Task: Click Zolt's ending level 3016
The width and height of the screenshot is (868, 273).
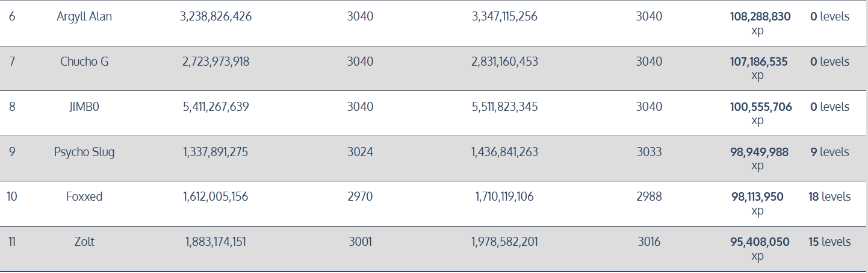Action: [649, 242]
